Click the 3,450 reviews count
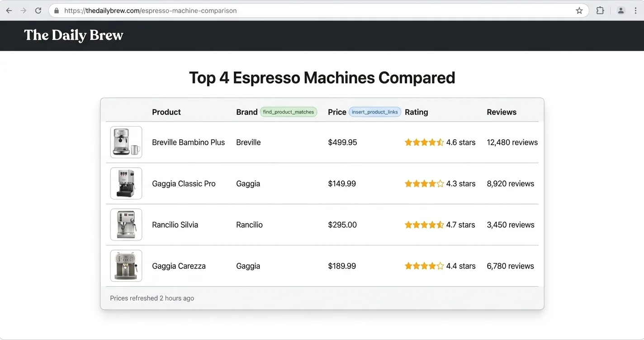Image resolution: width=644 pixels, height=340 pixels. [511, 225]
